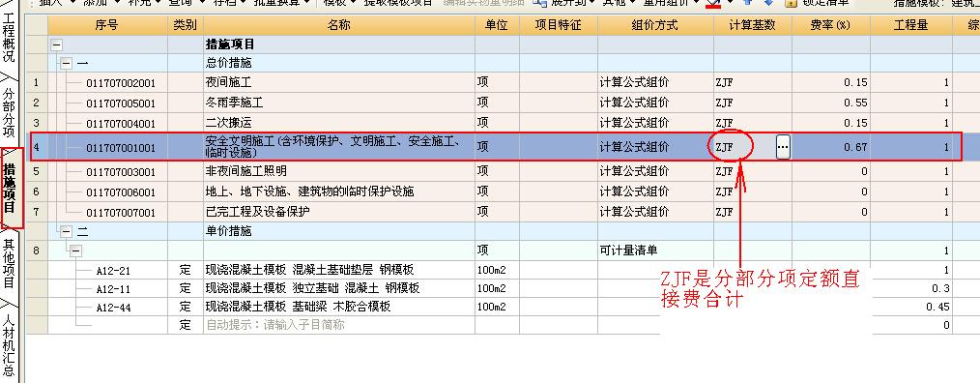Click 计算公式组价 cell of 冬雨季施工
The height and width of the screenshot is (383, 980).
[655, 103]
